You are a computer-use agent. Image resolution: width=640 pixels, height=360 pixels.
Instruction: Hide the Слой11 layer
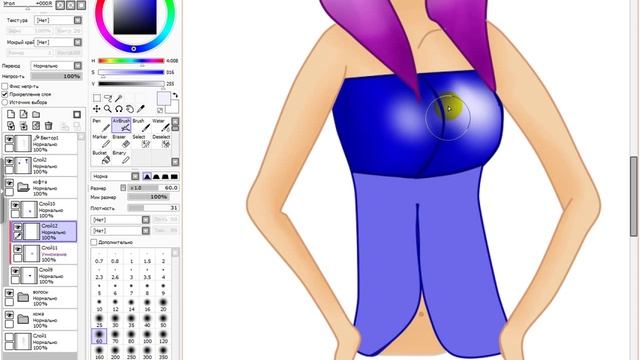coord(18,249)
